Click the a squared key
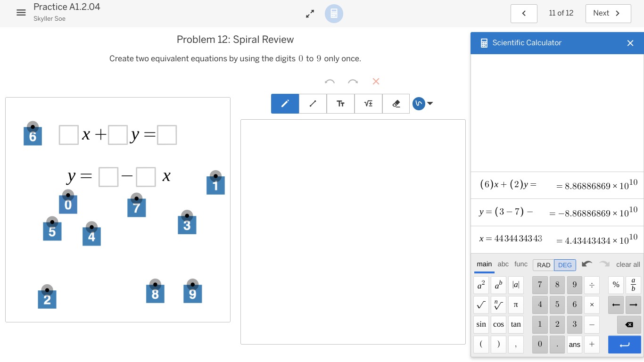The image size is (644, 362). coord(481,285)
